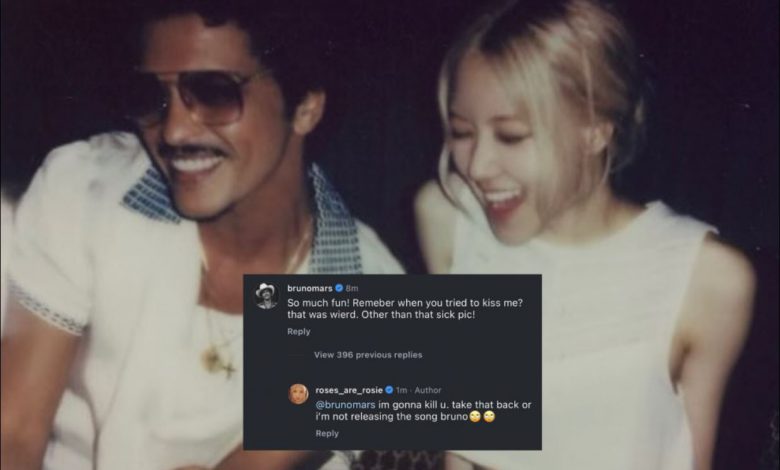Open the brunomars username link
Screen dimensions: 780x470
tap(310, 288)
